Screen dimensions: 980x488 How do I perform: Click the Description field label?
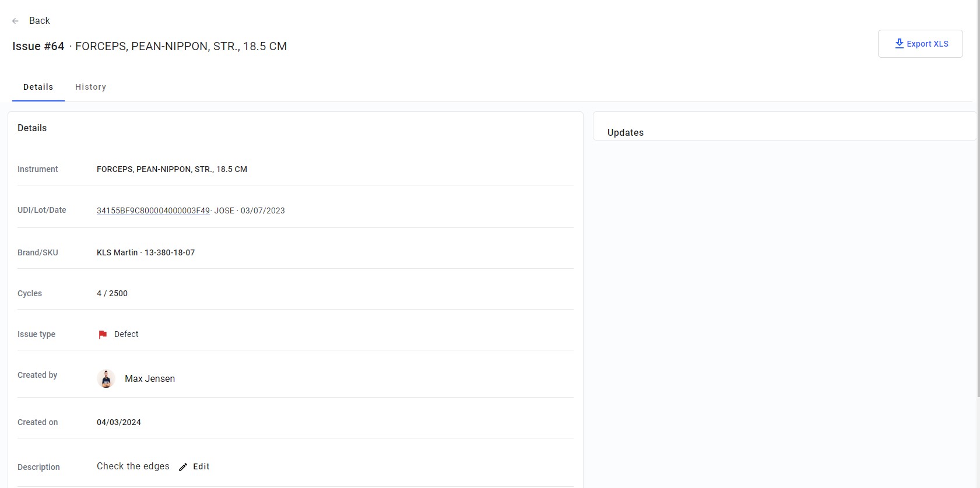(x=39, y=467)
